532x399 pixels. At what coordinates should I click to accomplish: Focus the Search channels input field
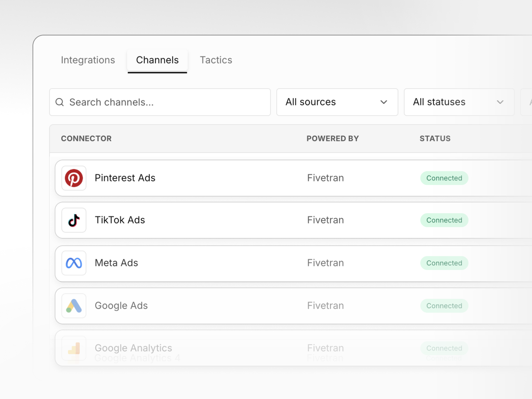pyautogui.click(x=160, y=102)
